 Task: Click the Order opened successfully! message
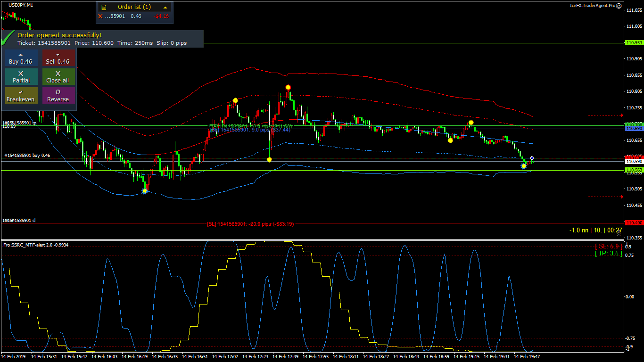point(59,35)
